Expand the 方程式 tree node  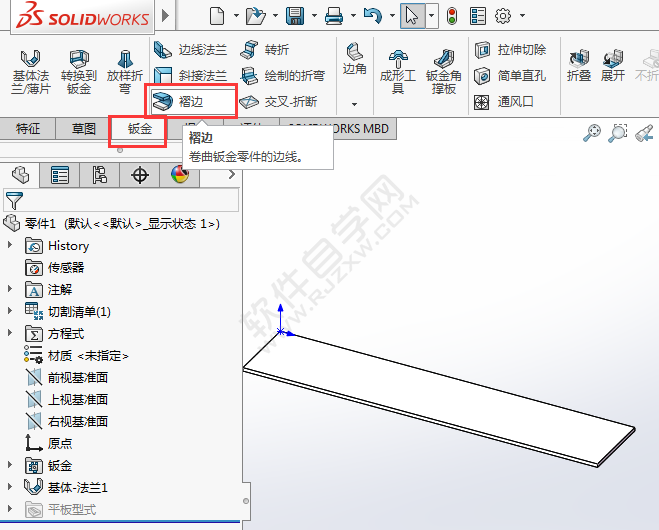(x=10, y=332)
